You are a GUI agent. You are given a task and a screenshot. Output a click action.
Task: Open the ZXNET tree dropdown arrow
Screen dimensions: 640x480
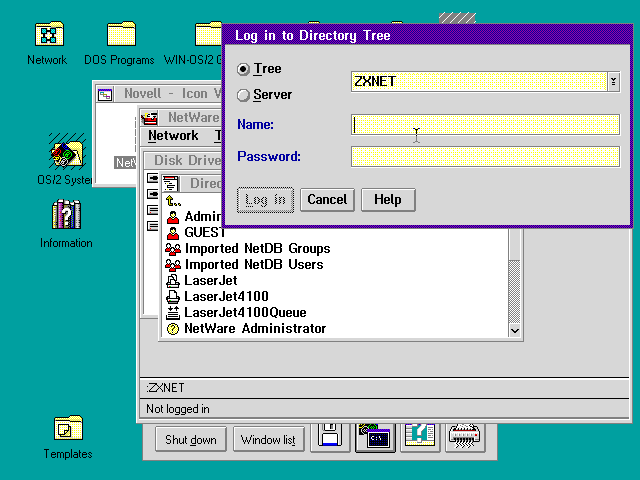(x=613, y=82)
